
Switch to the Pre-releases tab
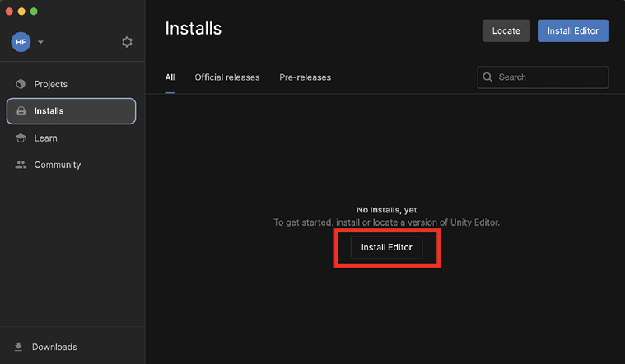coord(305,77)
